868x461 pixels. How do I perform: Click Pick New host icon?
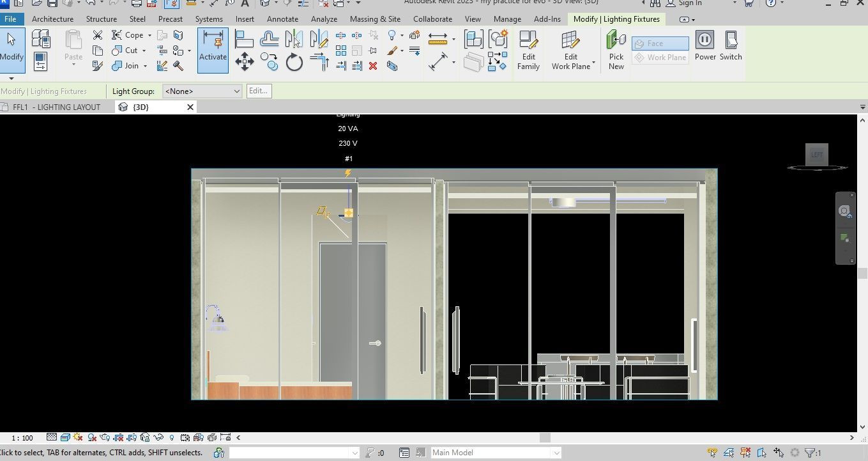(616, 50)
